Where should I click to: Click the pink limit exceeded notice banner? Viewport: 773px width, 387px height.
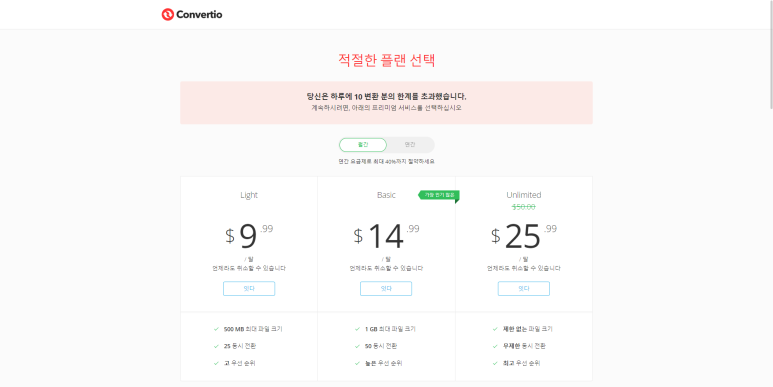pos(386,103)
